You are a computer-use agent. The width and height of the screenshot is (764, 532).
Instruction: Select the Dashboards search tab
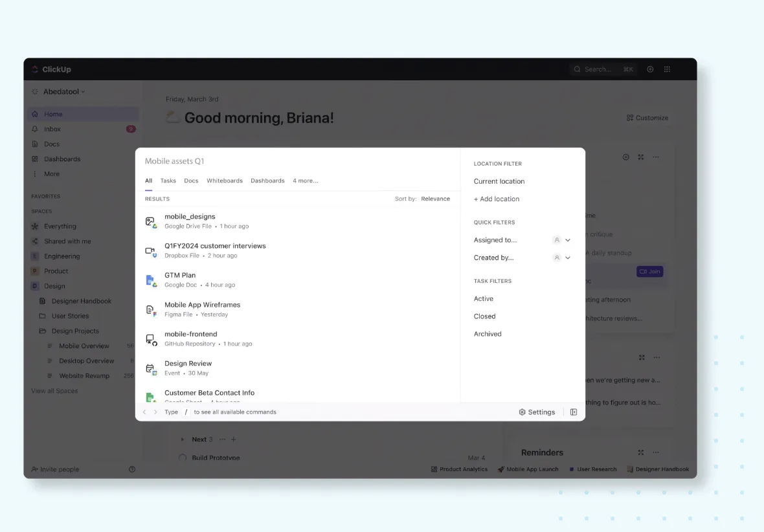point(267,181)
